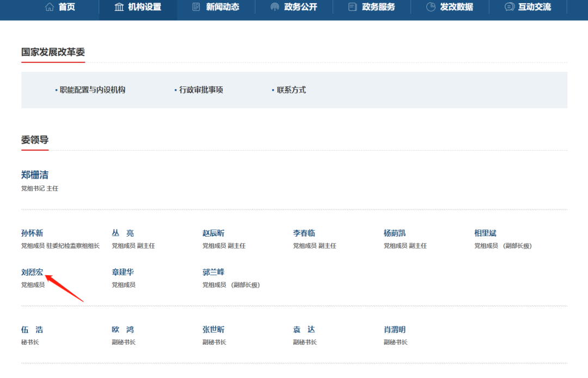The width and height of the screenshot is (588, 378).
Task: Click on the name 李春临
Action: tap(304, 233)
